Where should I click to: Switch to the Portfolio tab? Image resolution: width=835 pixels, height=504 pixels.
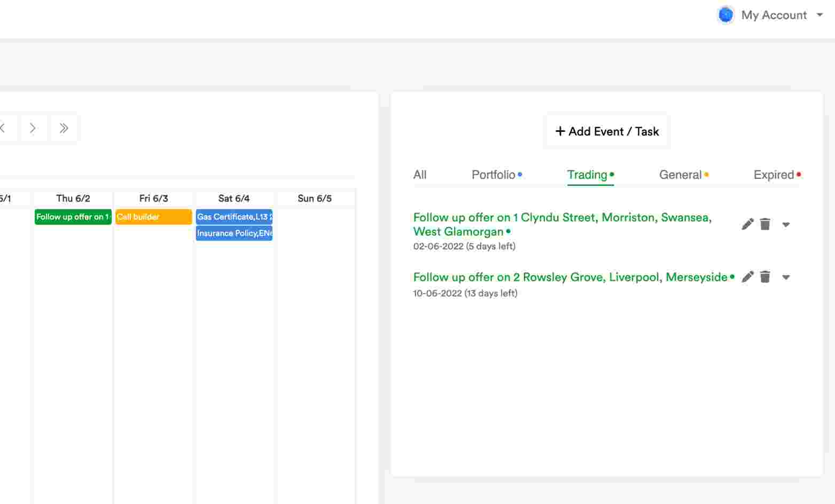click(494, 175)
